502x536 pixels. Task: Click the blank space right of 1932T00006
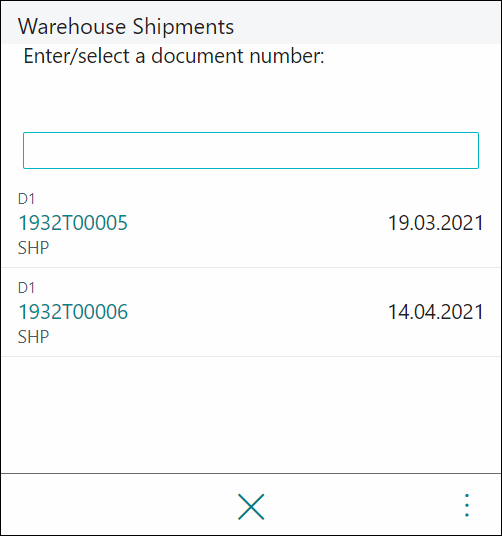258,312
